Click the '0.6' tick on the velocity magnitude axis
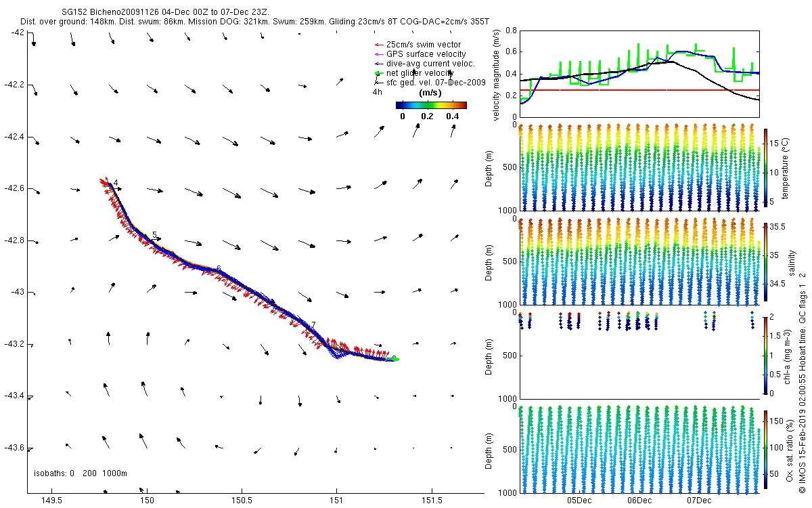 [x=511, y=52]
